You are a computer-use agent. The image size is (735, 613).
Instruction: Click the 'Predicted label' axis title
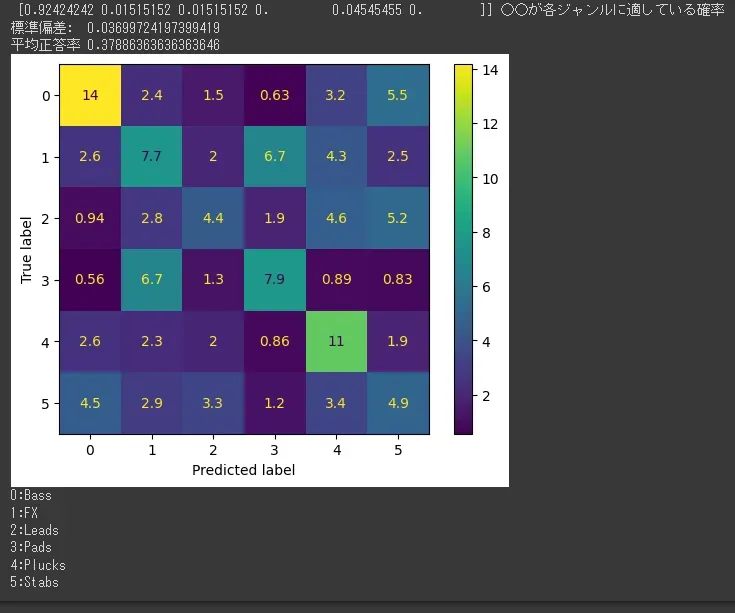click(x=243, y=469)
